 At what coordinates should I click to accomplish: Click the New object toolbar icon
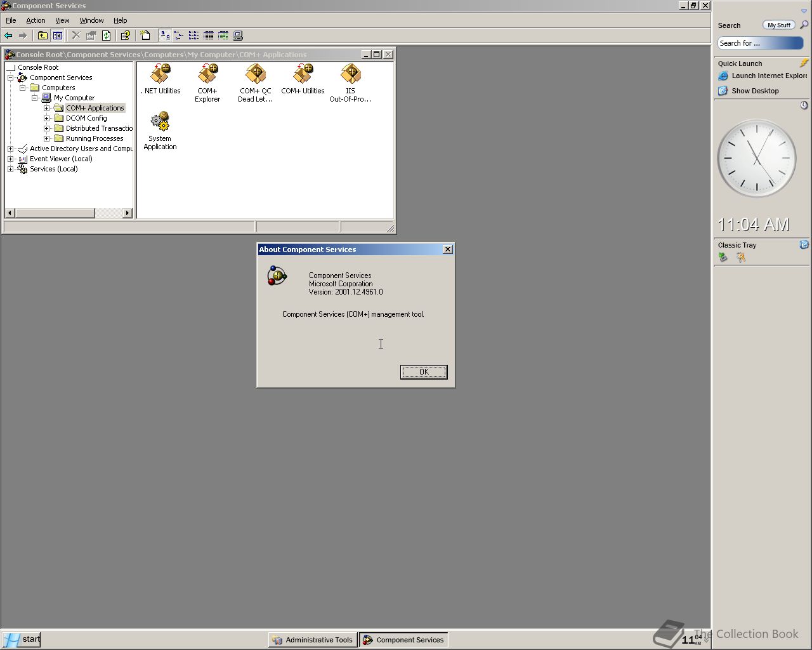(145, 36)
